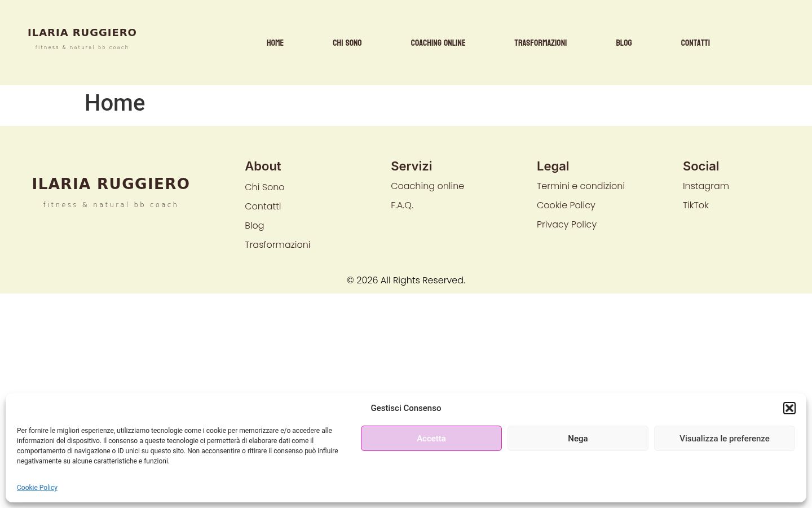Screen dimensions: 812x508
Task: Go to Chi Sono in the top navigation
Action: [347, 43]
